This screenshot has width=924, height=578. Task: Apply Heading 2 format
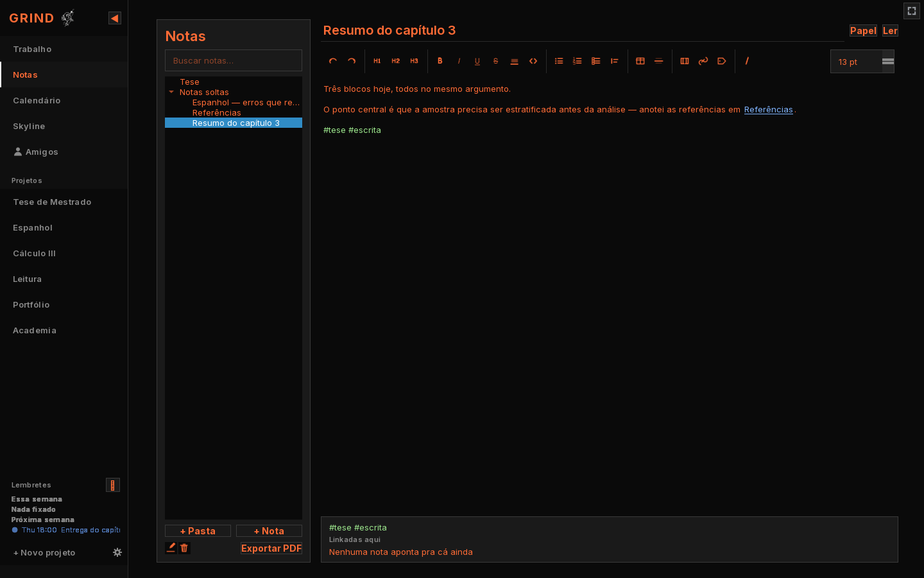pos(396,61)
